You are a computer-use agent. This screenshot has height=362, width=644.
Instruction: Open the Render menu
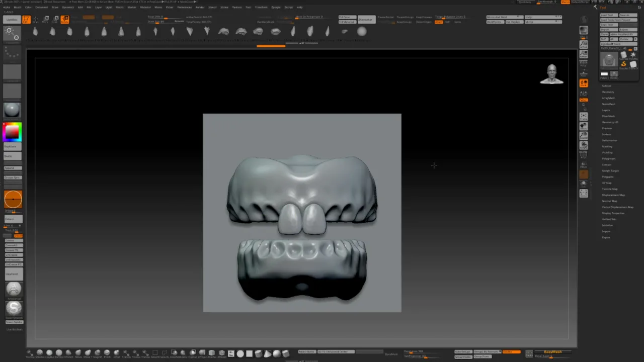[200, 8]
